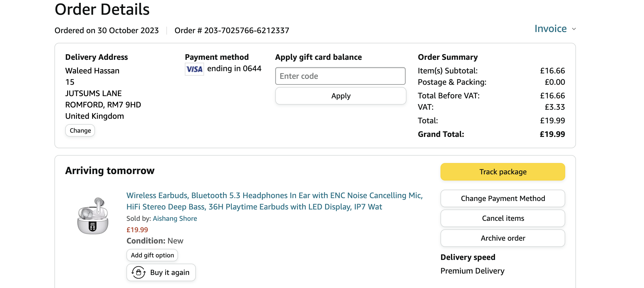
Task: Archive order using the Archive order button
Action: coord(503,238)
